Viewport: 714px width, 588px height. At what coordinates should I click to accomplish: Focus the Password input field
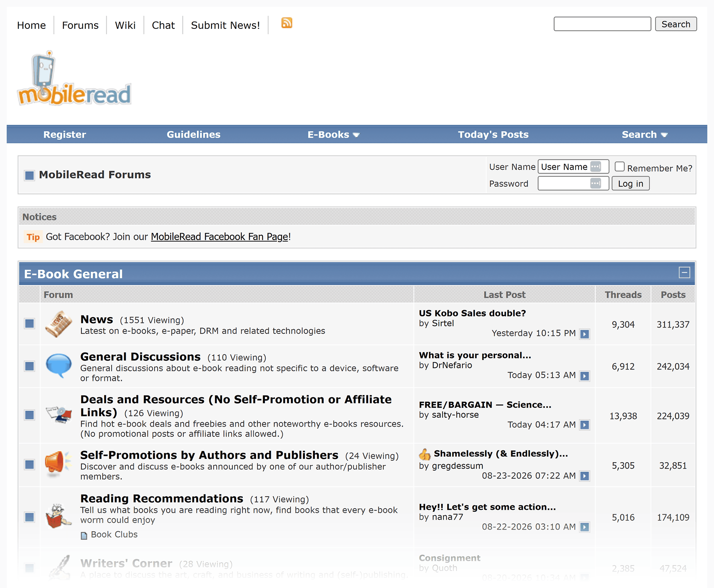coord(573,184)
